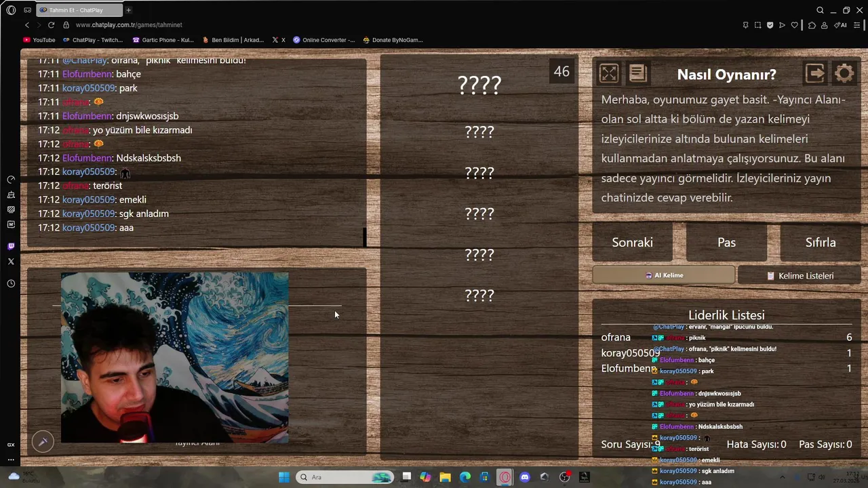
Task: Take a snapshot with the toolbar icon
Action: [757, 25]
